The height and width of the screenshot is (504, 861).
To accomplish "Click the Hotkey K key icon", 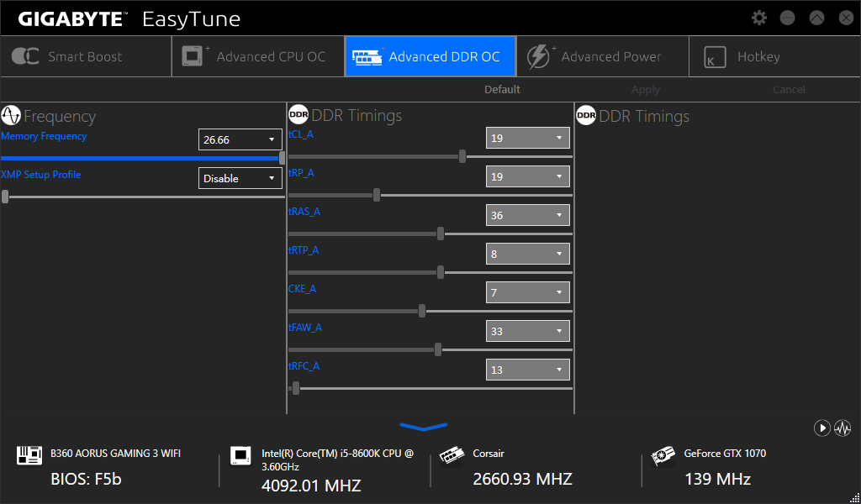I will coord(715,57).
